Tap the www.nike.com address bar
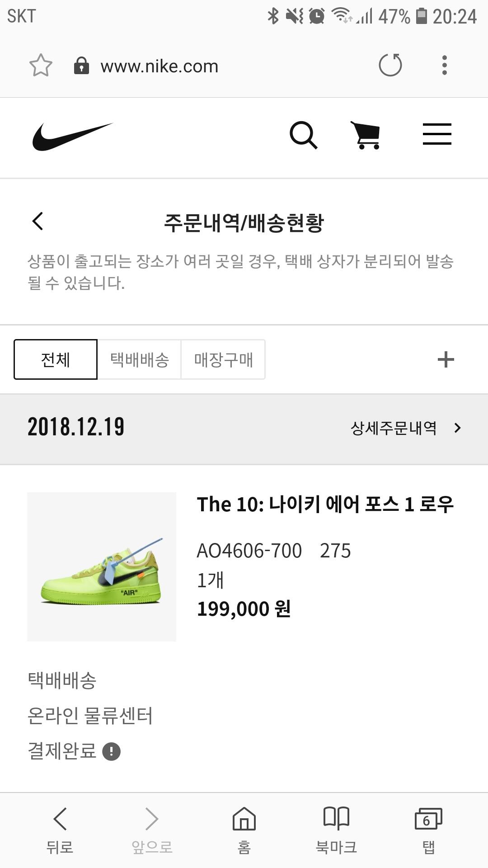The width and height of the screenshot is (488, 868). click(x=159, y=66)
